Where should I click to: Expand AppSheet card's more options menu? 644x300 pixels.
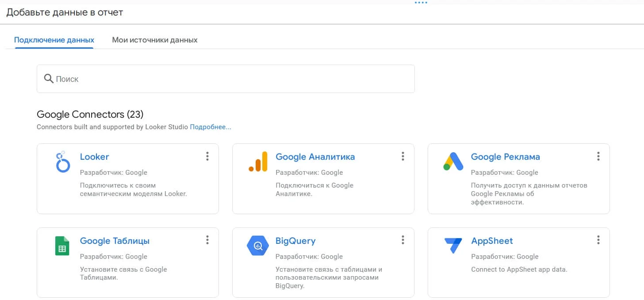pyautogui.click(x=598, y=240)
